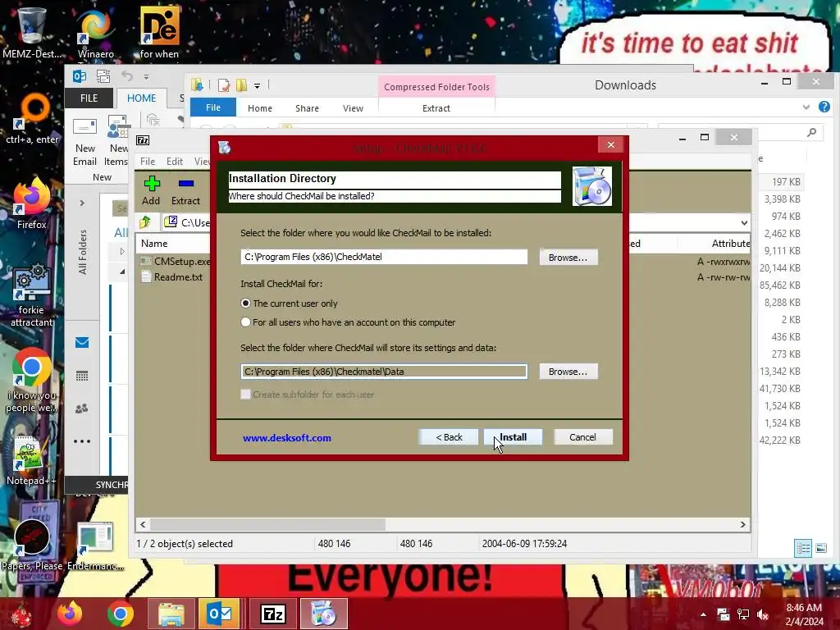This screenshot has width=840, height=630.
Task: Click the muted volume tray icon
Action: (762, 614)
